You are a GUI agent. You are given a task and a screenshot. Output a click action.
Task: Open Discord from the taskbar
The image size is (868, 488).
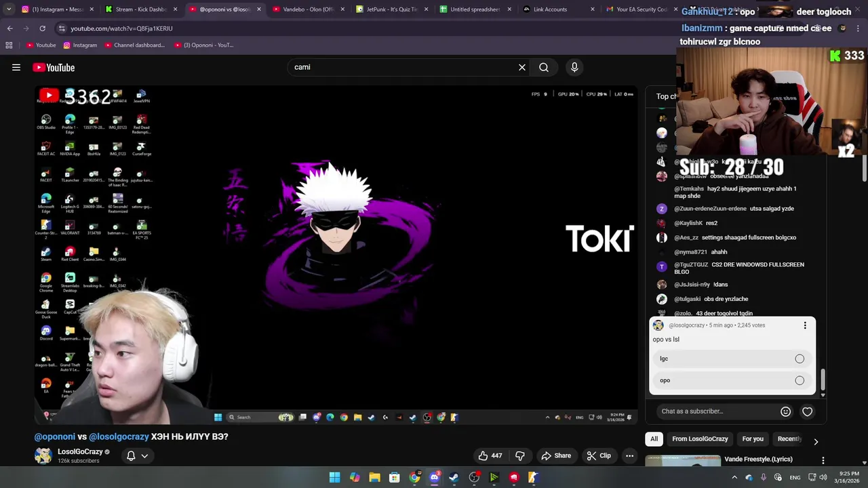(x=434, y=477)
